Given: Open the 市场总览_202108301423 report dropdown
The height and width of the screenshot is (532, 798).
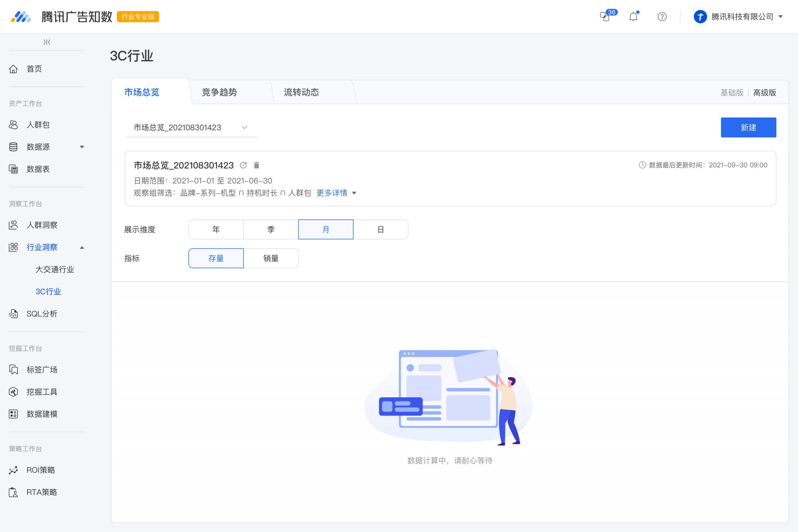Looking at the screenshot, I should [191, 127].
